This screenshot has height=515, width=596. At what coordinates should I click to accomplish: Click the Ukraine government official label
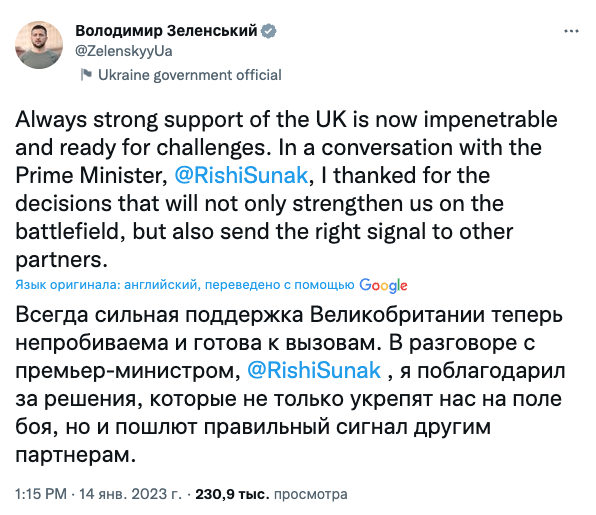[190, 75]
